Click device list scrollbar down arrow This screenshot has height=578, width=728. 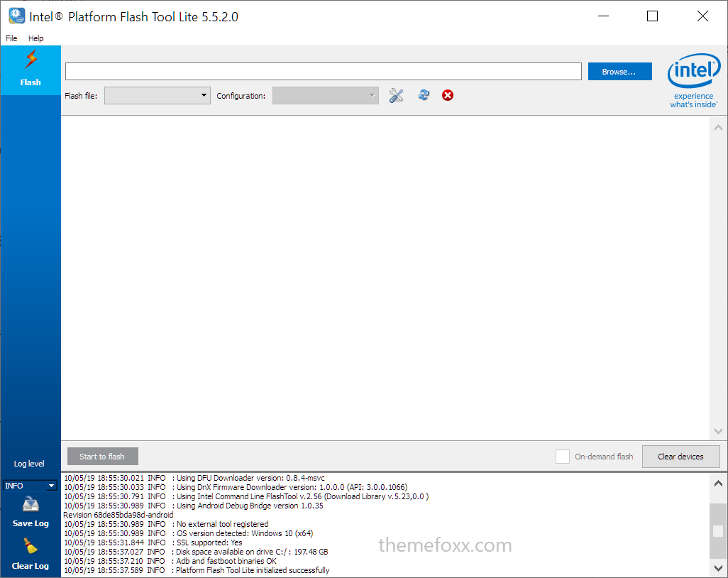point(718,431)
